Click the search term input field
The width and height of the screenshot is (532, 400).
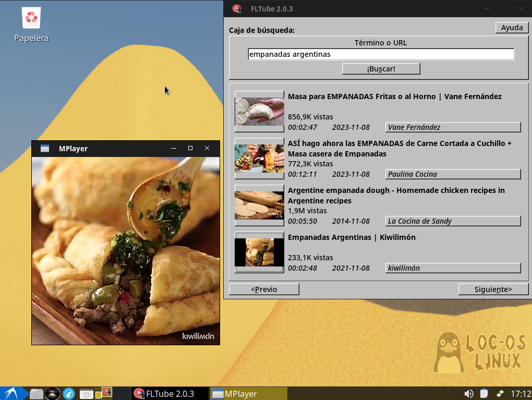pos(381,54)
